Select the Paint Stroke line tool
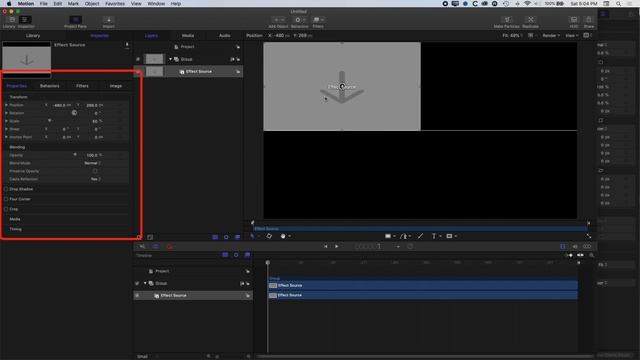 point(420,236)
